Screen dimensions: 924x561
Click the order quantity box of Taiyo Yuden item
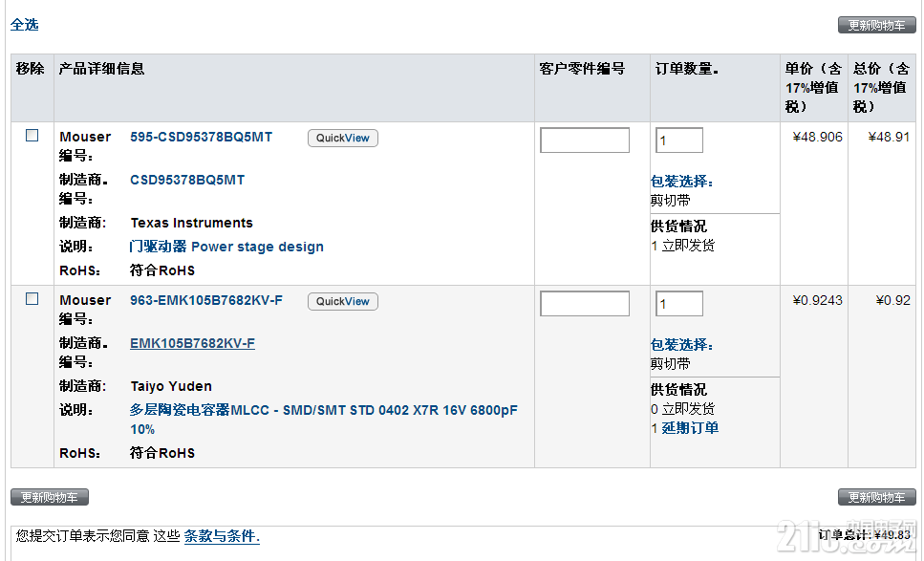click(678, 304)
